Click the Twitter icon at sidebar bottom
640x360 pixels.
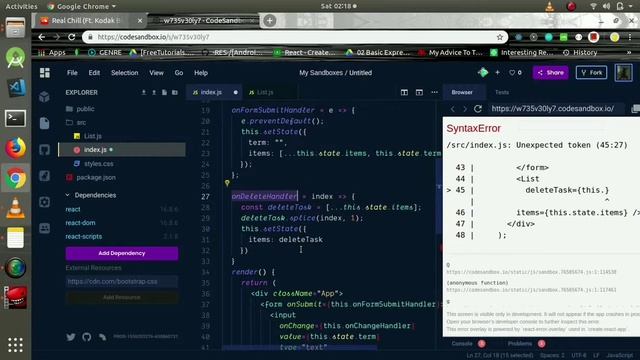pos(71,337)
